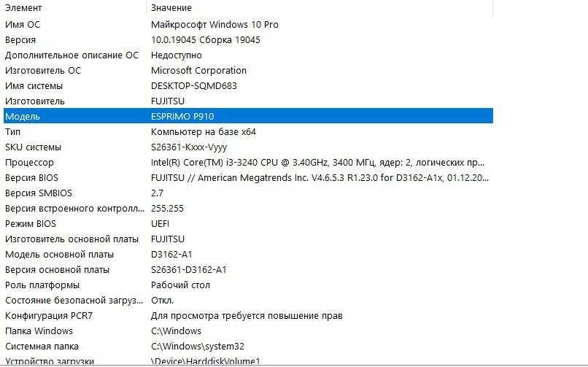Click the value Для просмотра требуется повышение прав
588x367 pixels.
coord(247,316)
